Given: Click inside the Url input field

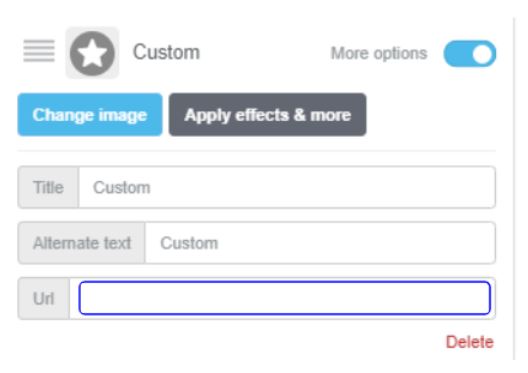Looking at the screenshot, I should 285,298.
